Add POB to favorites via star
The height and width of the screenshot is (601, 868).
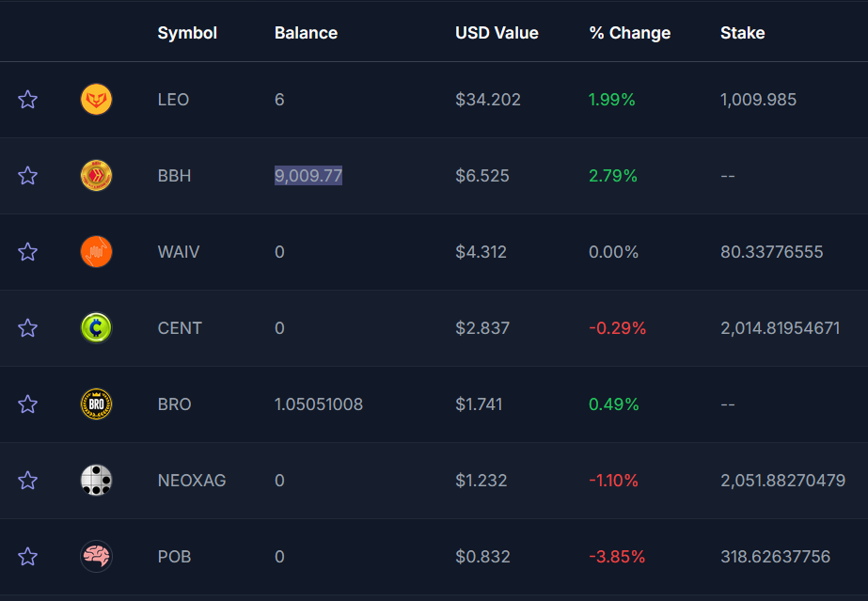pyautogui.click(x=28, y=557)
